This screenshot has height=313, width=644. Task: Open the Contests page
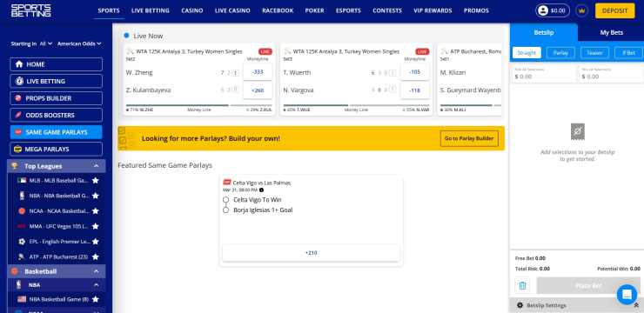point(387,10)
